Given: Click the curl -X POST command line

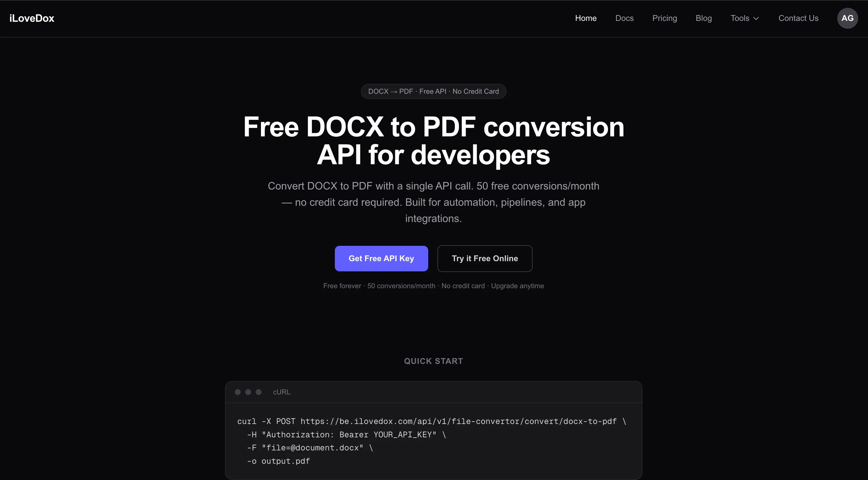Looking at the screenshot, I should tap(432, 421).
